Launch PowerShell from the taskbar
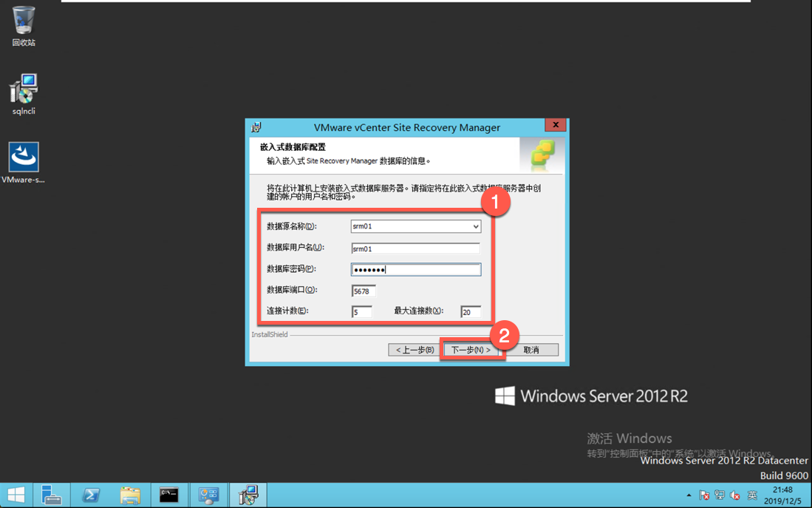Screen dimensions: 812x508 click(x=91, y=495)
